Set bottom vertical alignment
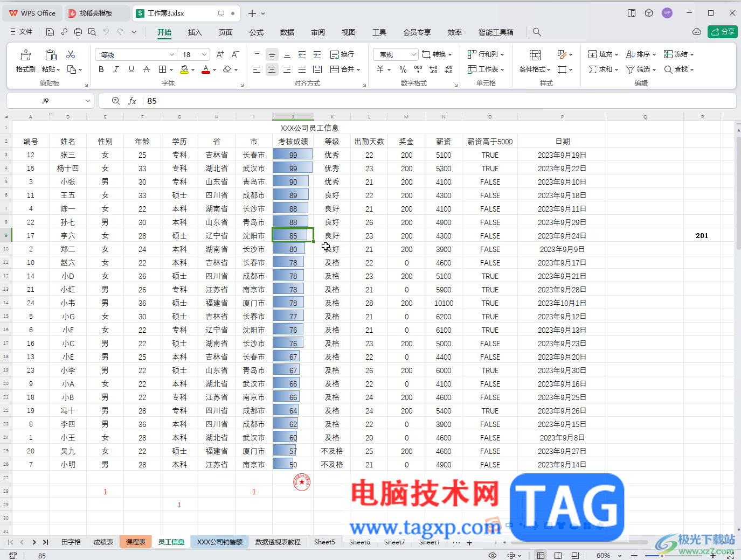This screenshot has width=741, height=560. coord(287,54)
